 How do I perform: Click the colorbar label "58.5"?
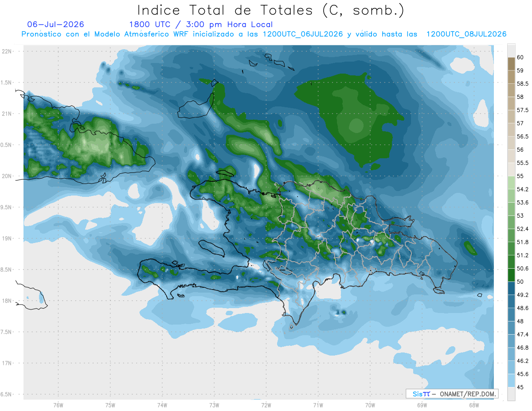[x=523, y=84]
